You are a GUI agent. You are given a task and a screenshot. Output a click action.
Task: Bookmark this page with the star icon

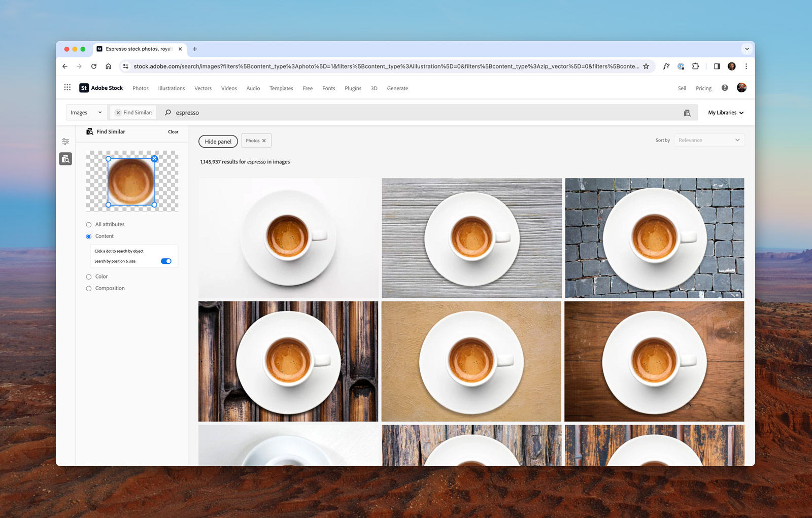(x=646, y=66)
